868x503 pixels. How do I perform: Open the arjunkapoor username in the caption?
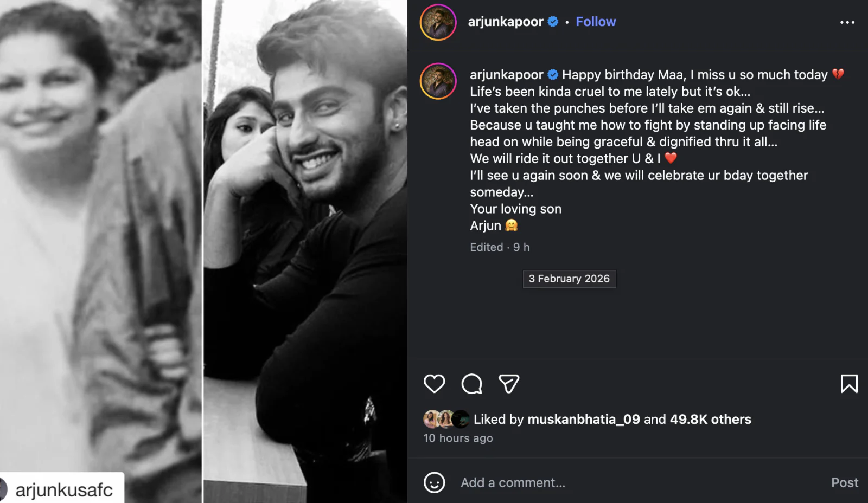[x=506, y=74]
